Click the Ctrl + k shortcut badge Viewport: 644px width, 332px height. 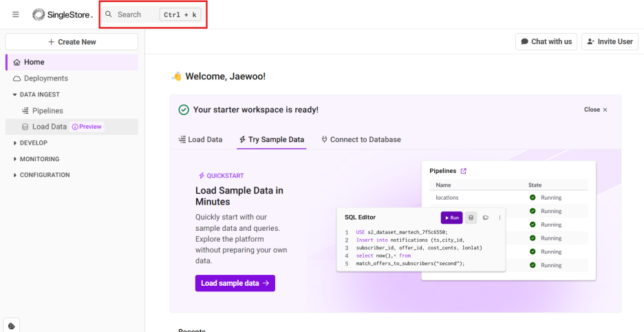(180, 14)
